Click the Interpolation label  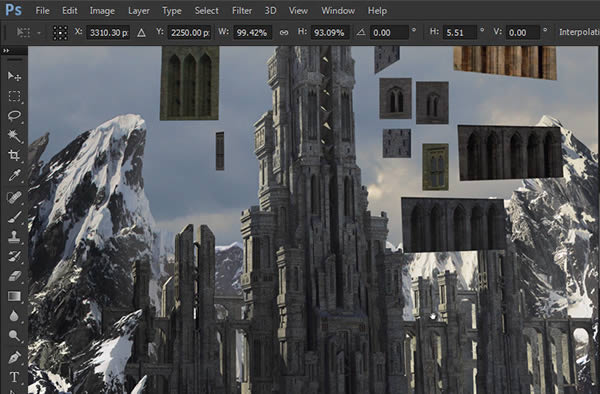579,32
